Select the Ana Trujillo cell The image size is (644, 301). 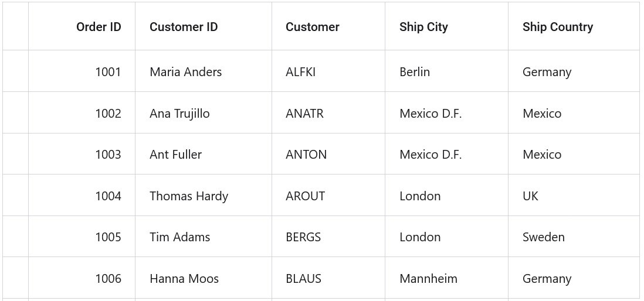179,114
